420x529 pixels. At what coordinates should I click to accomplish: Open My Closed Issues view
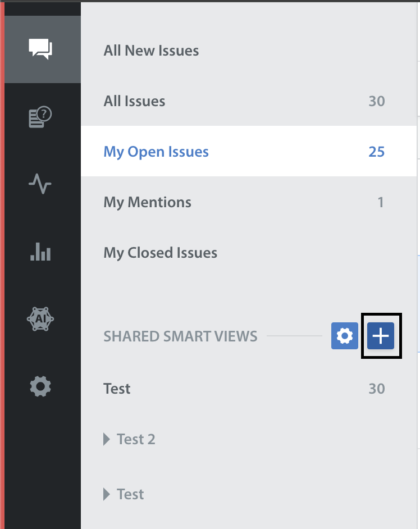click(160, 253)
